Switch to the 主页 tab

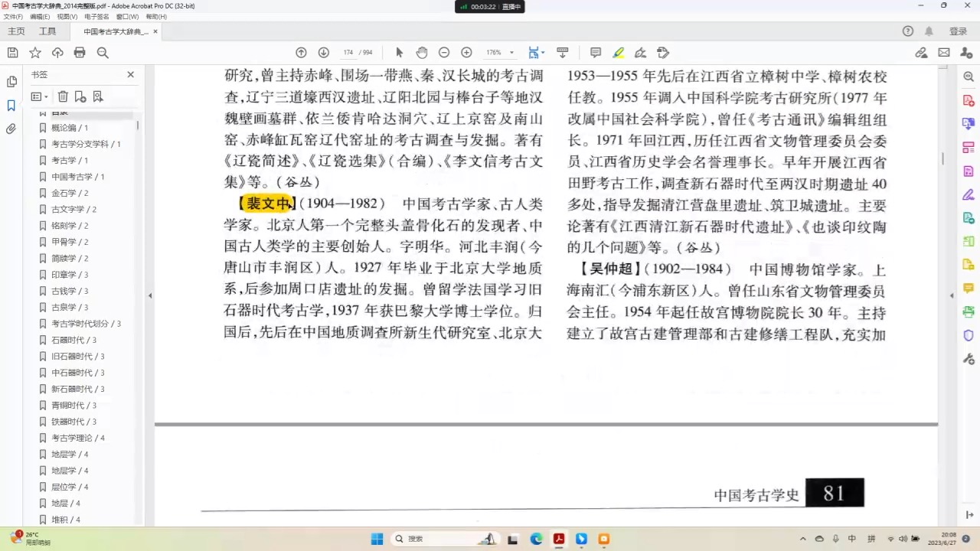tap(16, 31)
